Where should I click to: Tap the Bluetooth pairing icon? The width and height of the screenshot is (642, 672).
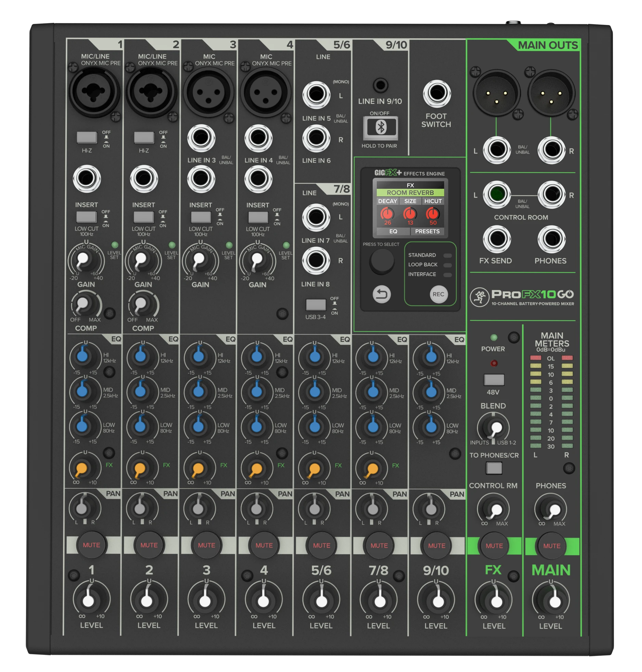click(380, 128)
